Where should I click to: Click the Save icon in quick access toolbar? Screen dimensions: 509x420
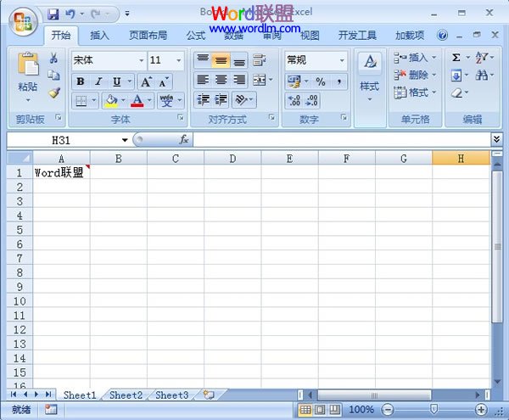53,14
